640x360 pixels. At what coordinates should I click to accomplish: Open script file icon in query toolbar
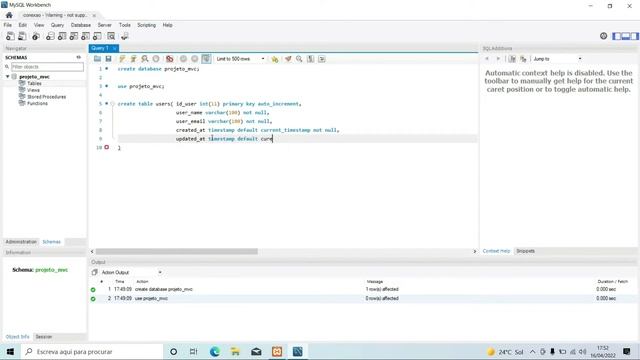(x=97, y=59)
